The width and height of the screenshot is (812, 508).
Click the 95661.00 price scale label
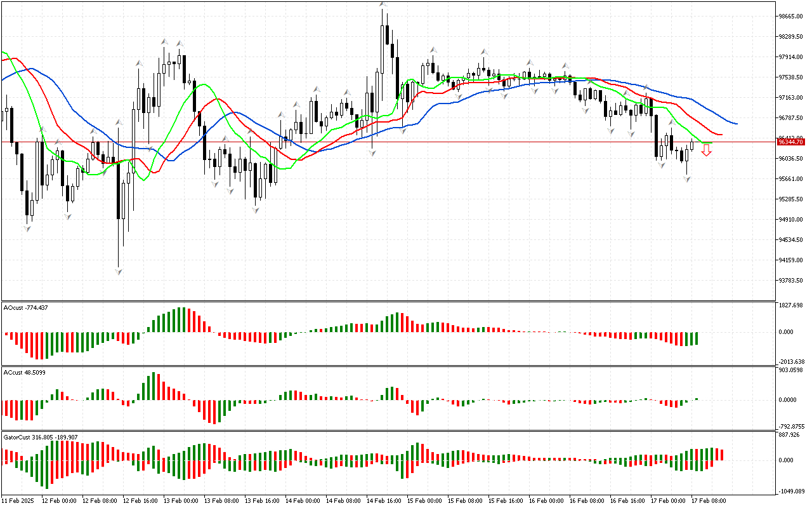point(792,179)
